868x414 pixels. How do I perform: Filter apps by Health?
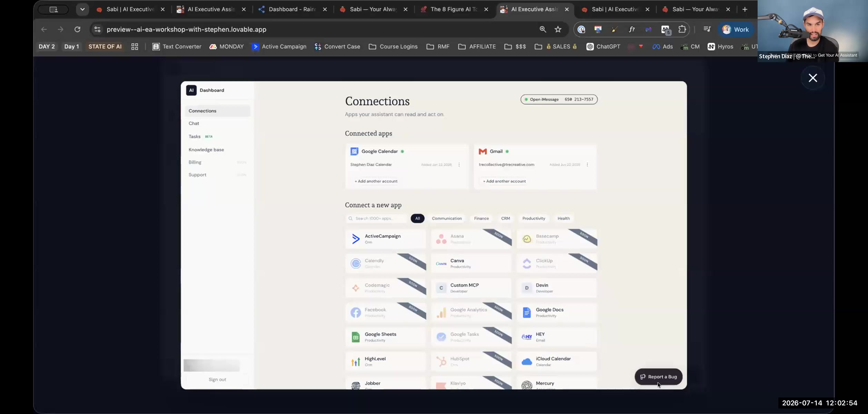click(x=564, y=218)
